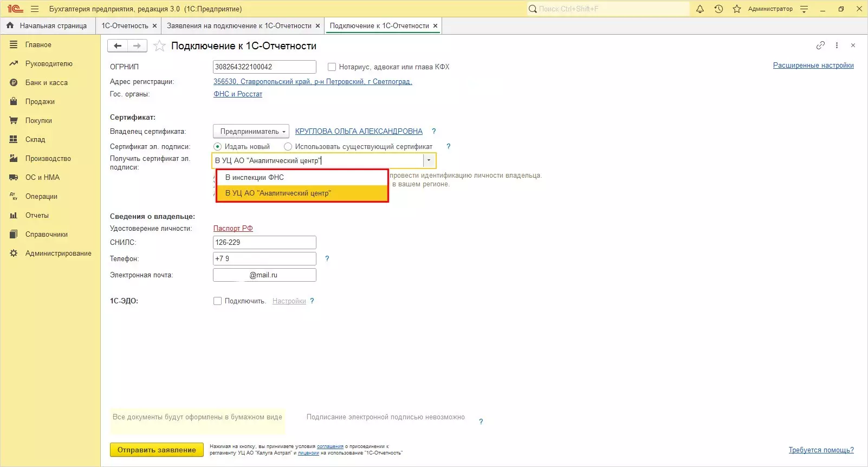Open the 1С-ЭДО Настройки link
This screenshot has height=467, width=868.
(x=289, y=301)
